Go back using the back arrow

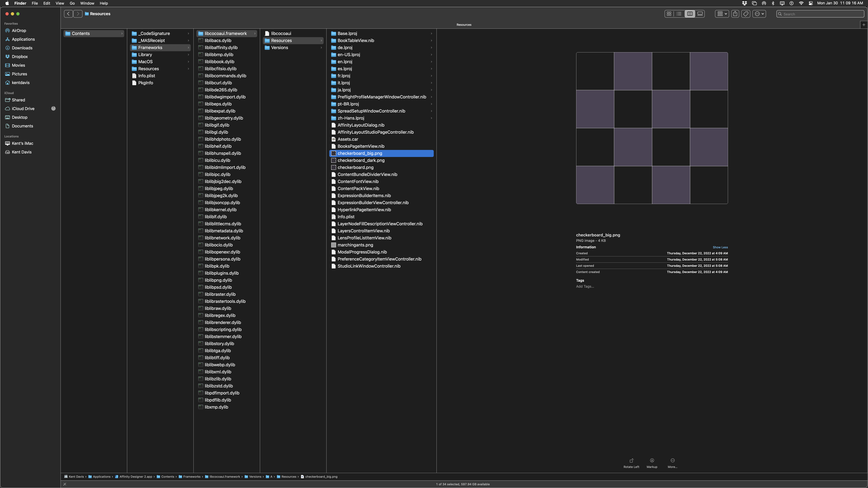point(68,14)
